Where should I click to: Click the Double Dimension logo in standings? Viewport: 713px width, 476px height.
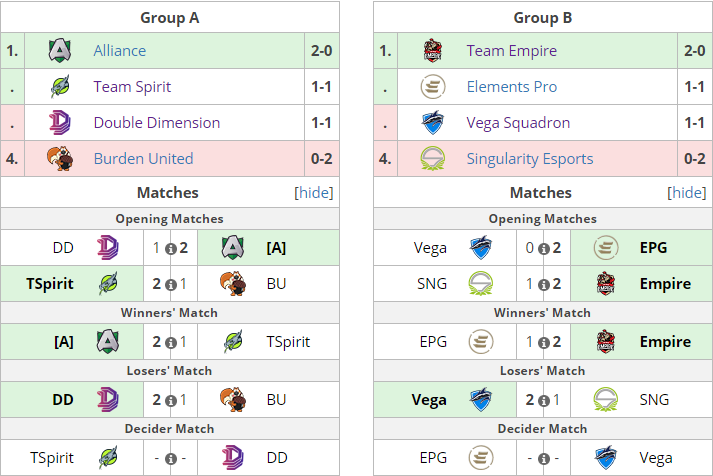pos(60,123)
